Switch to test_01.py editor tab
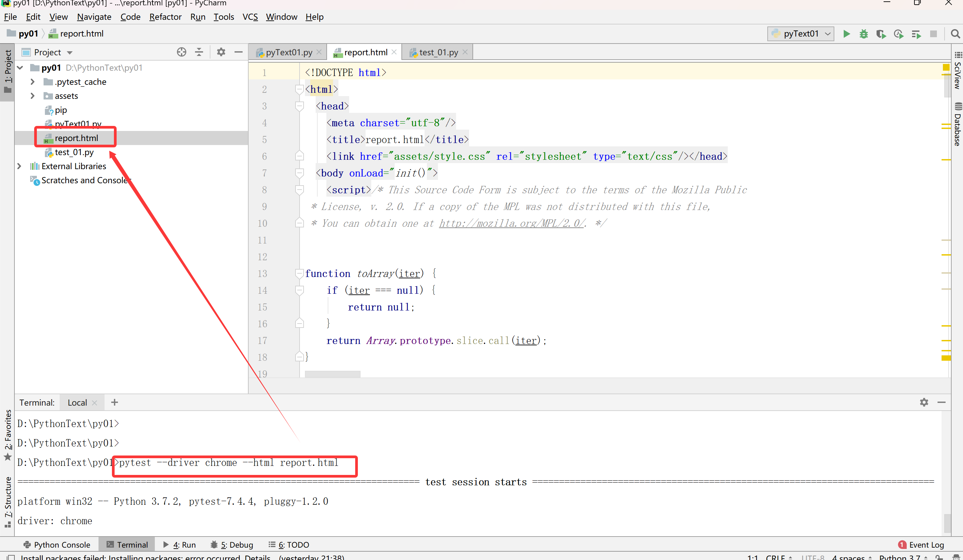 [x=438, y=52]
